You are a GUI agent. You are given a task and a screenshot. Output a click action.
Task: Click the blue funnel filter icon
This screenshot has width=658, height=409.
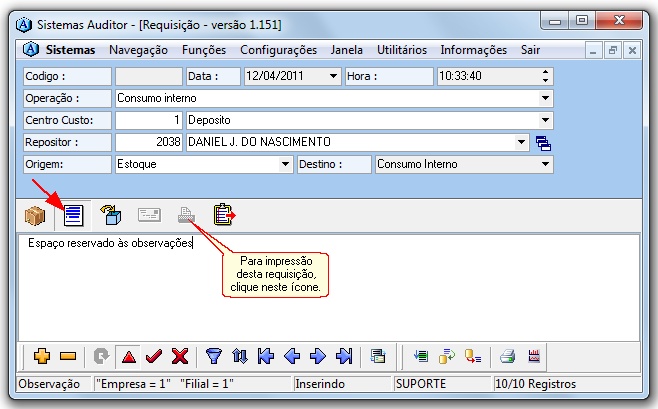[x=214, y=355]
